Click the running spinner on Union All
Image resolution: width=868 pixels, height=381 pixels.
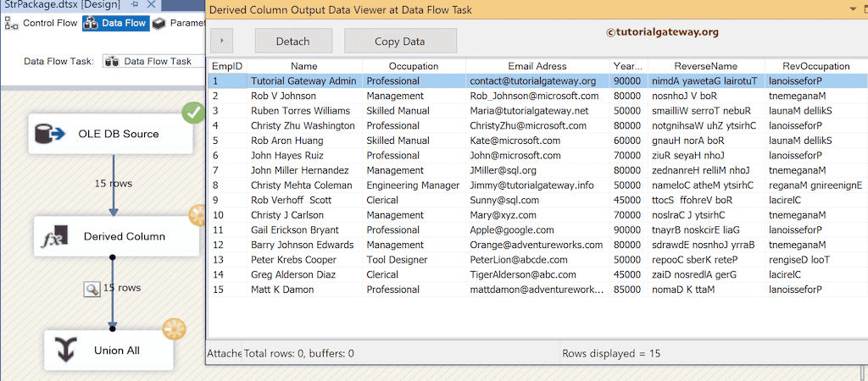[x=174, y=329]
